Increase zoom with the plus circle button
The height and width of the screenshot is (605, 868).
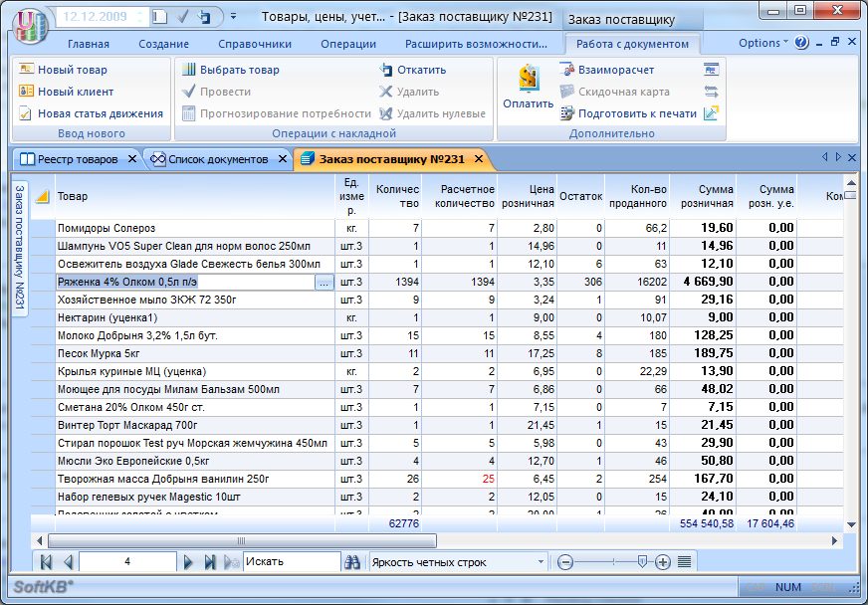point(663,562)
